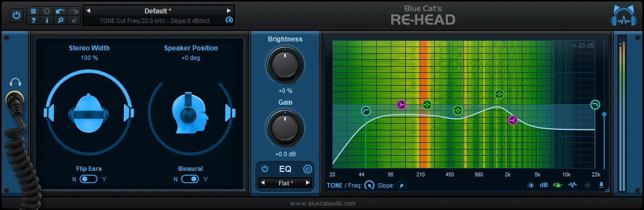Image resolution: width=644 pixels, height=210 pixels.
Task: Select next EQ preset right of Flat *
Action: (308, 183)
